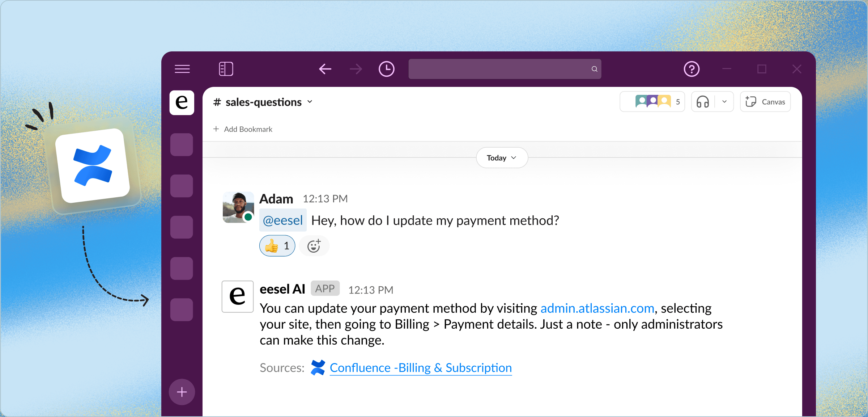Add a reaction emoji

point(314,246)
